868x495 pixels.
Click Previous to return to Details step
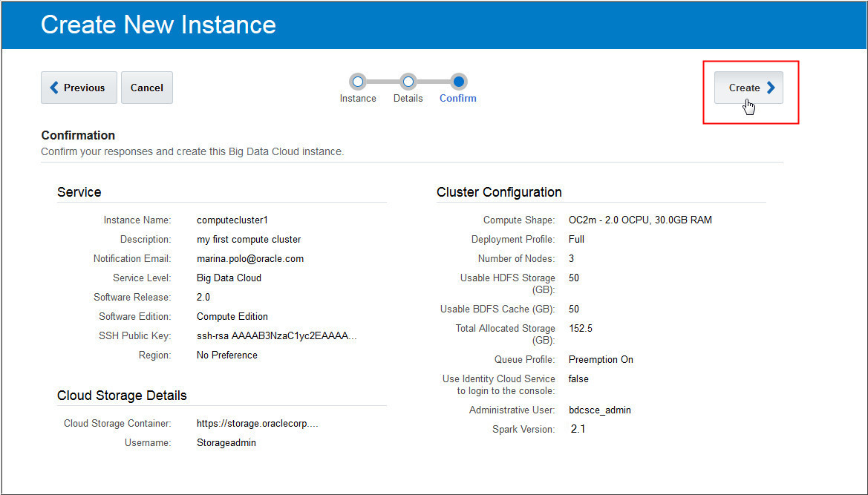(79, 87)
